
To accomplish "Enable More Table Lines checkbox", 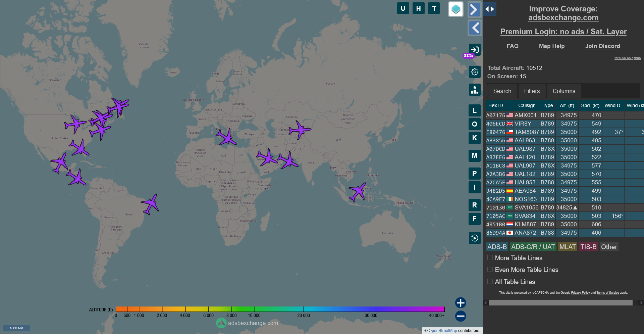I will 490,258.
